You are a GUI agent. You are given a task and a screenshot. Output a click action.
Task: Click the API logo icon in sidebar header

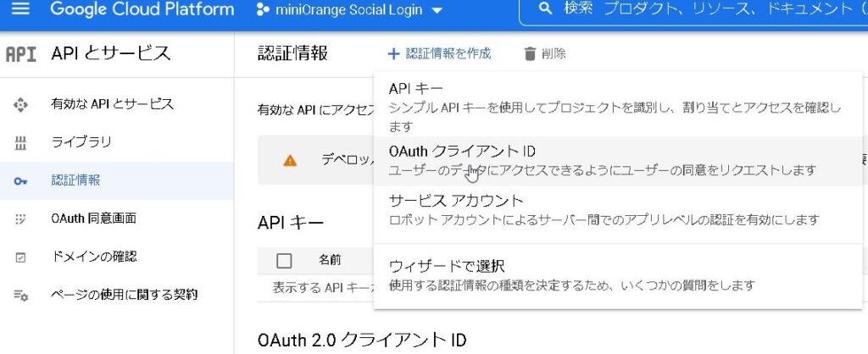point(21,54)
